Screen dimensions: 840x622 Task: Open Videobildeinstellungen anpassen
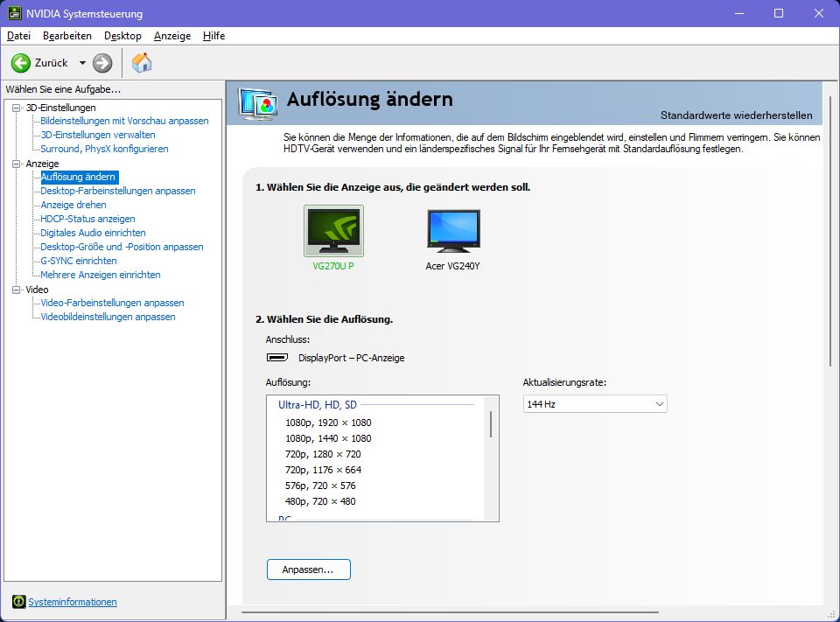[x=108, y=317]
